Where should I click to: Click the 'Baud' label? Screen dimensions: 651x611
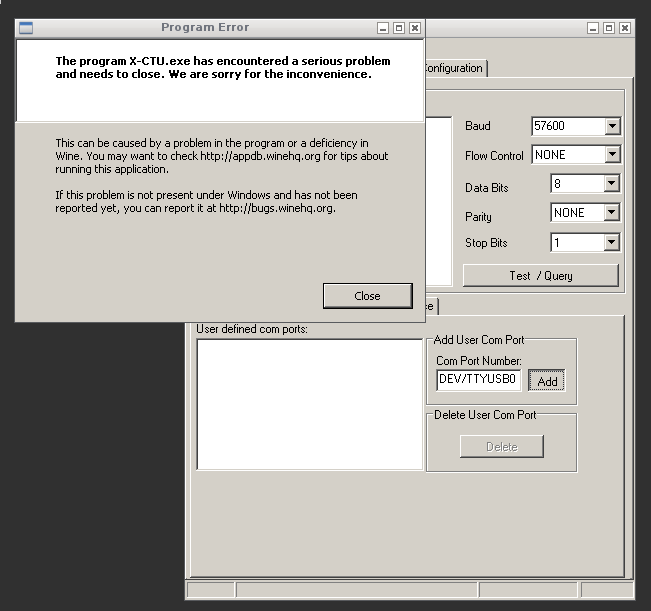[x=477, y=126]
